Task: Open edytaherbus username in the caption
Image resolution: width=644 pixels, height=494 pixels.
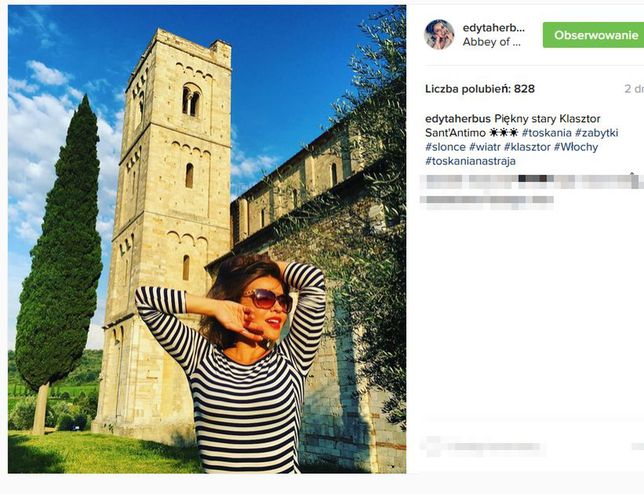Action: click(x=458, y=119)
